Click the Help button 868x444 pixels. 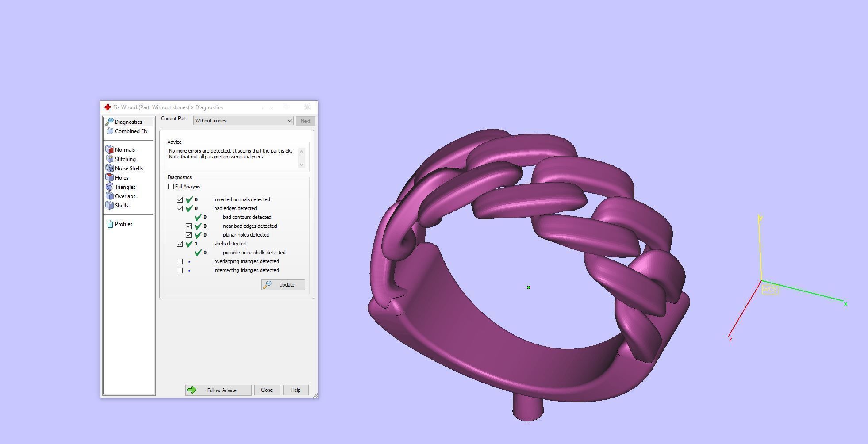[296, 390]
